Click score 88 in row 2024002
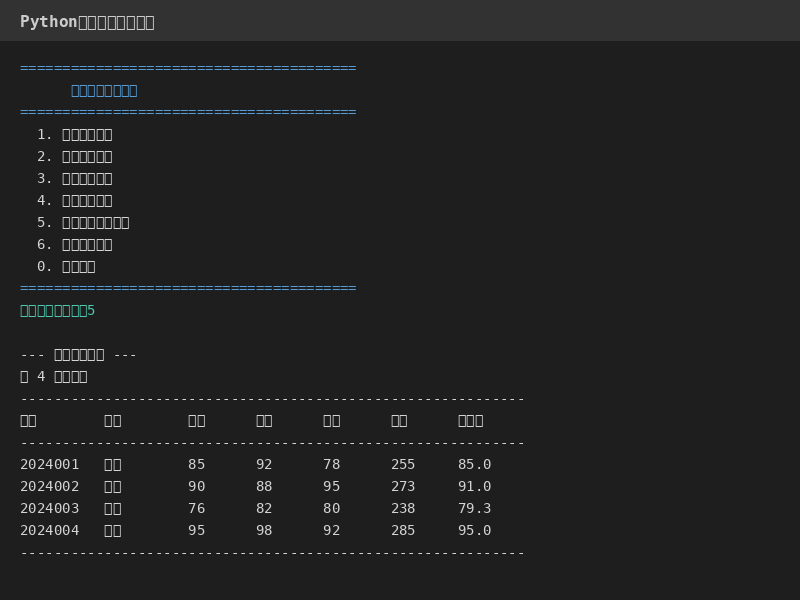The image size is (800, 600). point(264,486)
